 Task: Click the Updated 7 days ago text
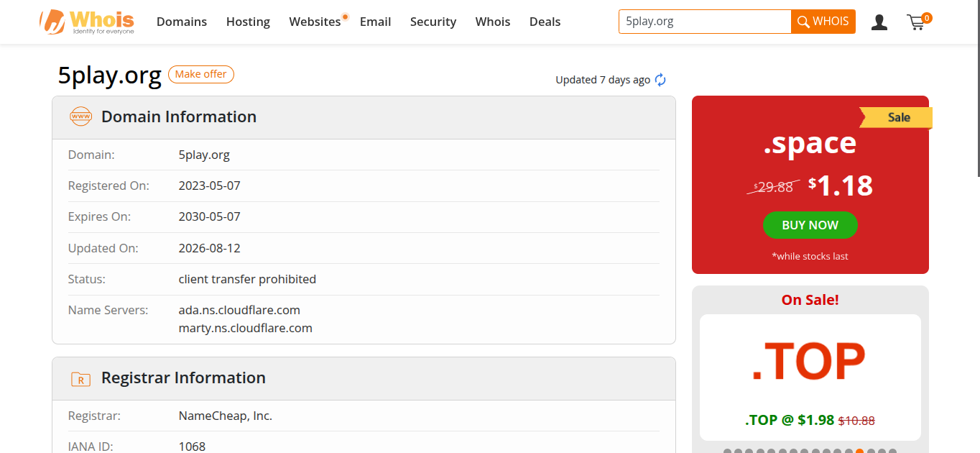pyautogui.click(x=603, y=80)
